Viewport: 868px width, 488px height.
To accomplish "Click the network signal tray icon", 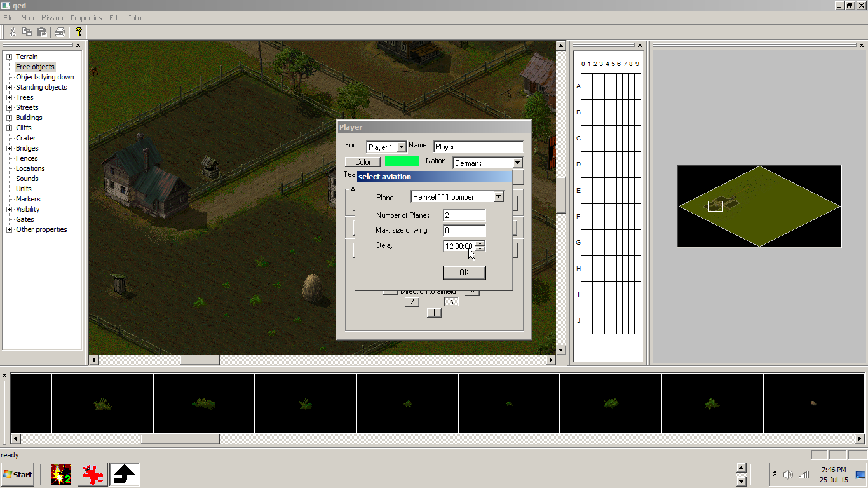I will click(804, 475).
